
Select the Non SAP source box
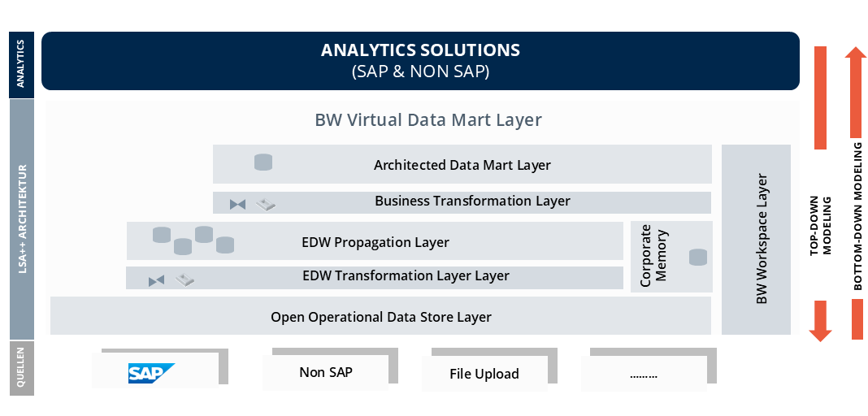(x=326, y=373)
